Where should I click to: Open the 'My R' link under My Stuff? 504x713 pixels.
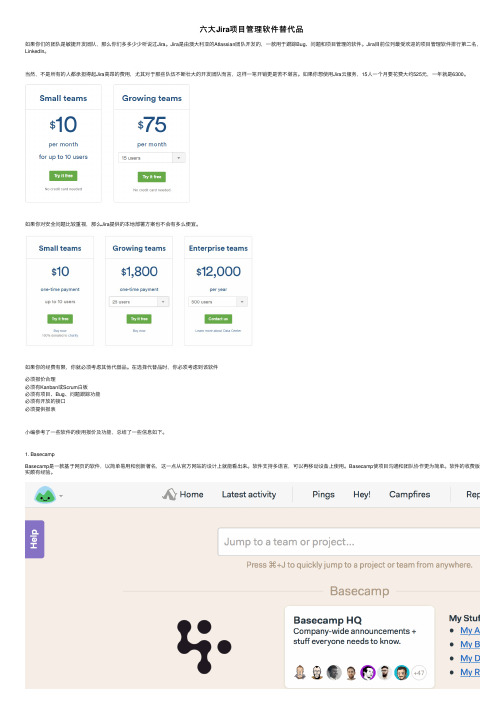point(470,672)
